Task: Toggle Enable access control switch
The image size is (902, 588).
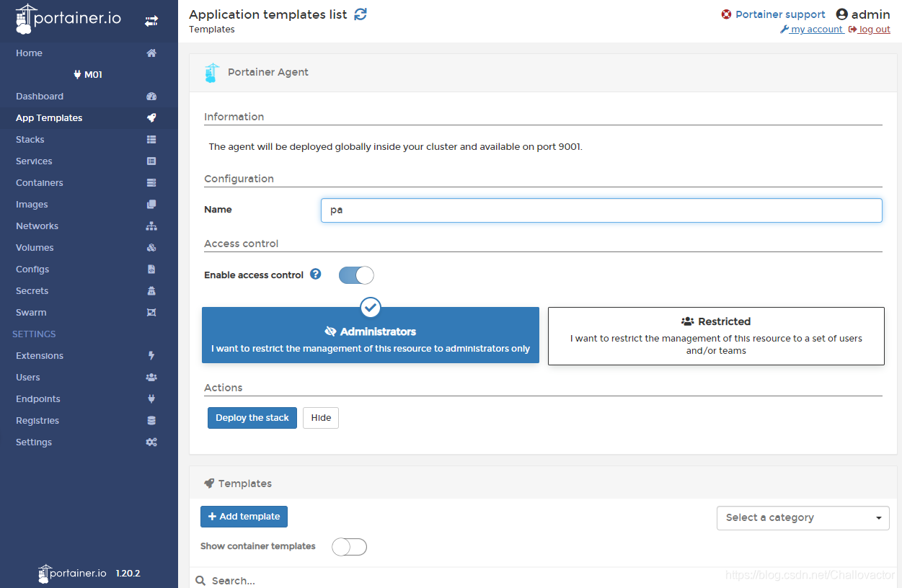Action: pos(356,275)
